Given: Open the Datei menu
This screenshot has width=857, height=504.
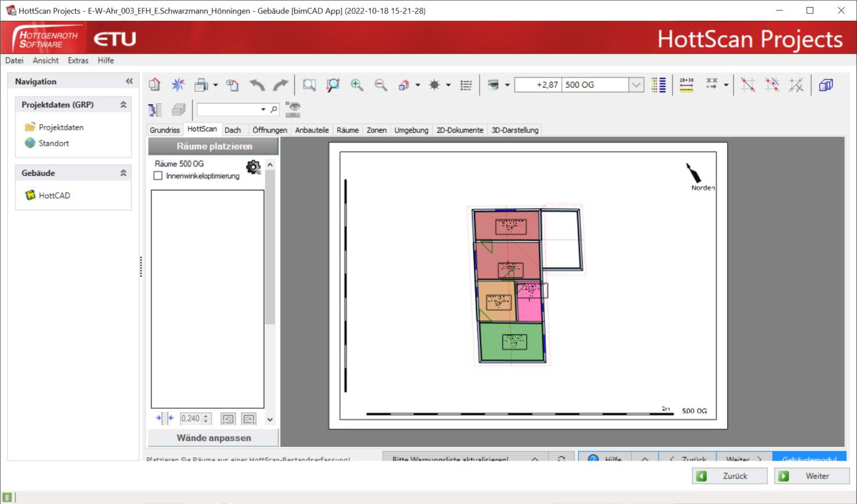Looking at the screenshot, I should 15,61.
